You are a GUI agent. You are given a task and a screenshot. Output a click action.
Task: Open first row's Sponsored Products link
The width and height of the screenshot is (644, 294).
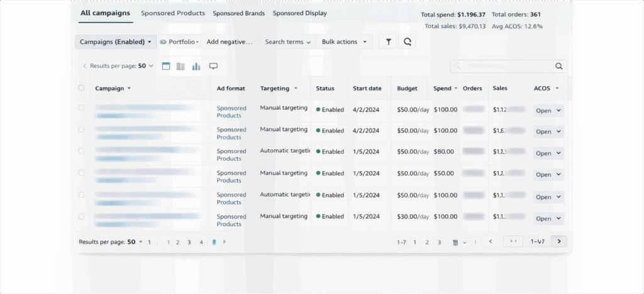pos(231,112)
